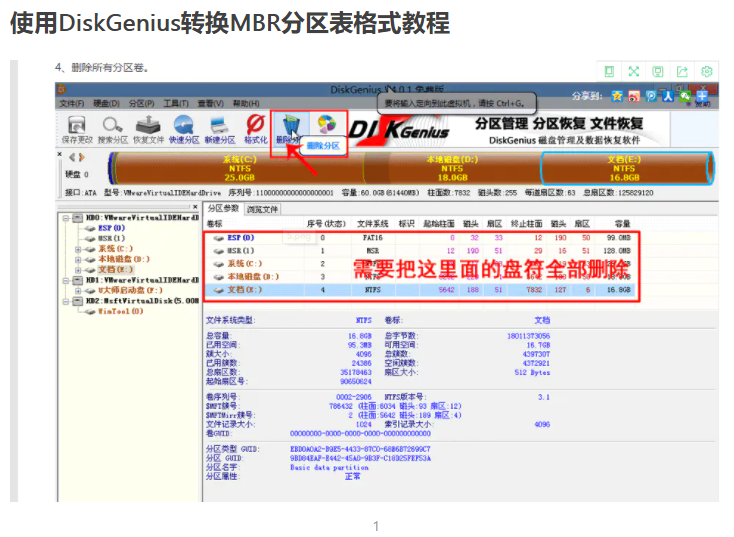Select the 文档(E:) segment on disk bar
This screenshot has height=537, width=734.
point(626,168)
